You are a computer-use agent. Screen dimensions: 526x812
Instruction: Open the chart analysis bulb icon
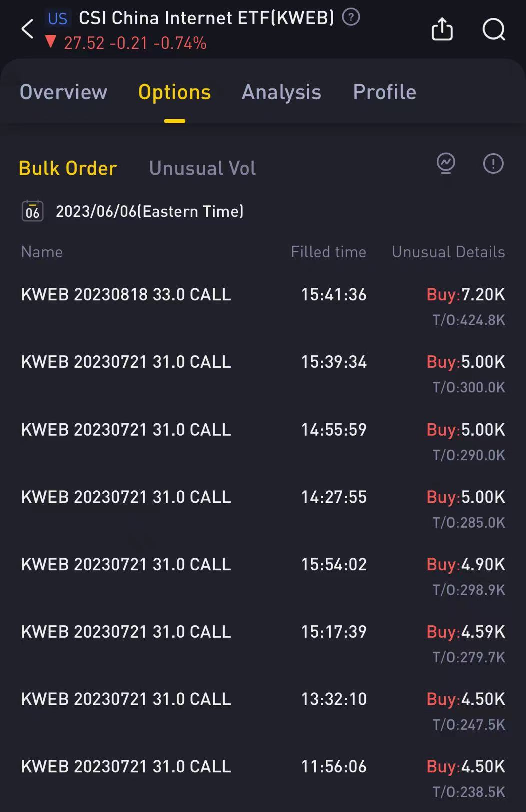(x=446, y=164)
